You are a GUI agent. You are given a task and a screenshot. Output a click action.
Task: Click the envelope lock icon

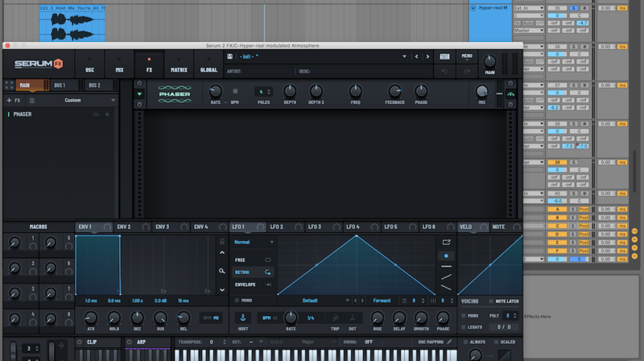coord(222,242)
